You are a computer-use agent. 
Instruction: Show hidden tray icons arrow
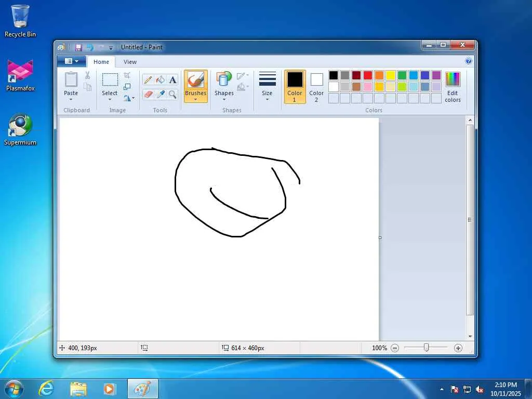coord(442,390)
